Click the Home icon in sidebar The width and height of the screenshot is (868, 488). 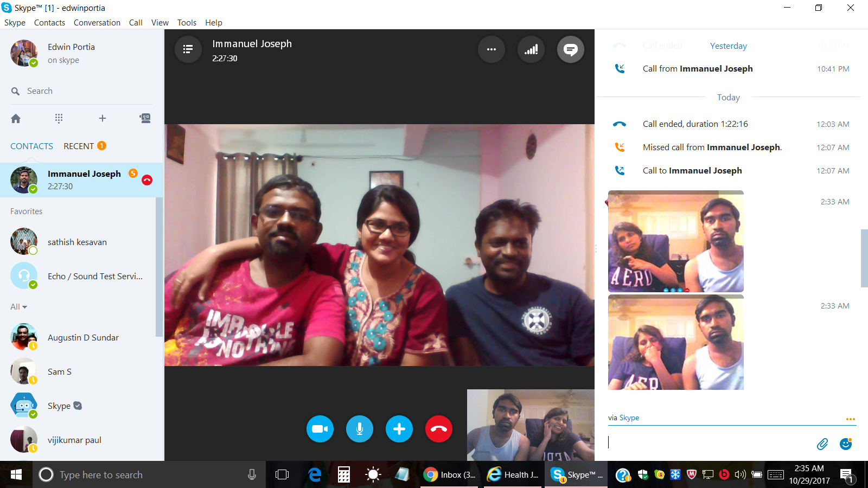coord(16,118)
